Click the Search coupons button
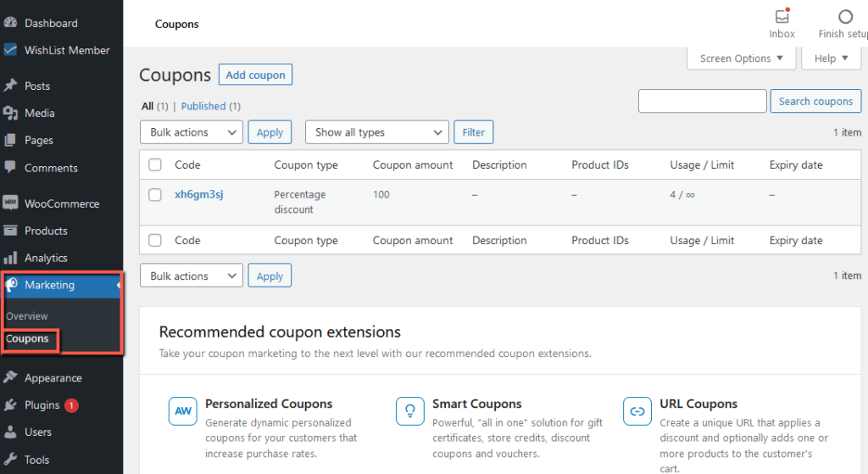The width and height of the screenshot is (868, 474). tap(815, 102)
